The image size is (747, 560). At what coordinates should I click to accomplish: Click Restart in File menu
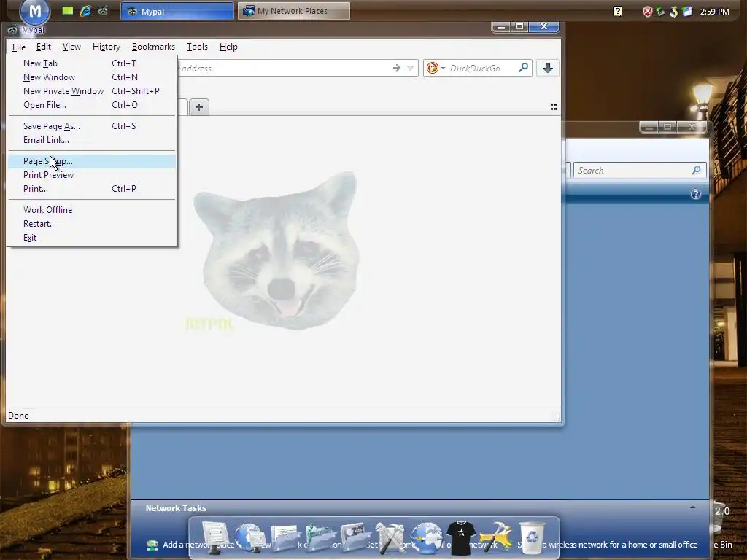click(x=92, y=223)
